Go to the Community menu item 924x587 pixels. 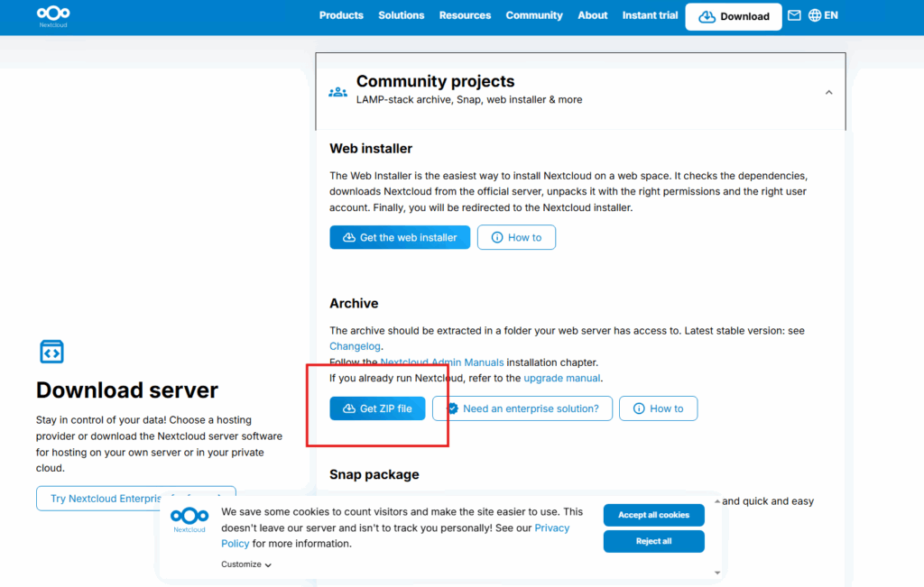click(x=534, y=15)
